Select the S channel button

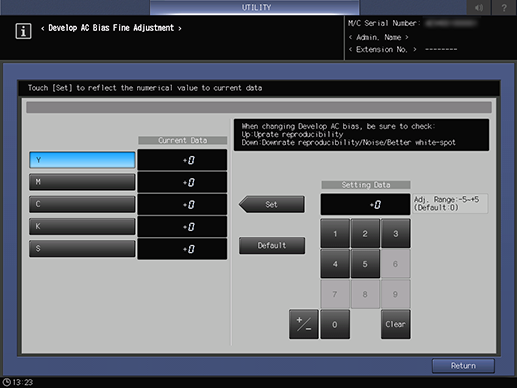coord(82,248)
